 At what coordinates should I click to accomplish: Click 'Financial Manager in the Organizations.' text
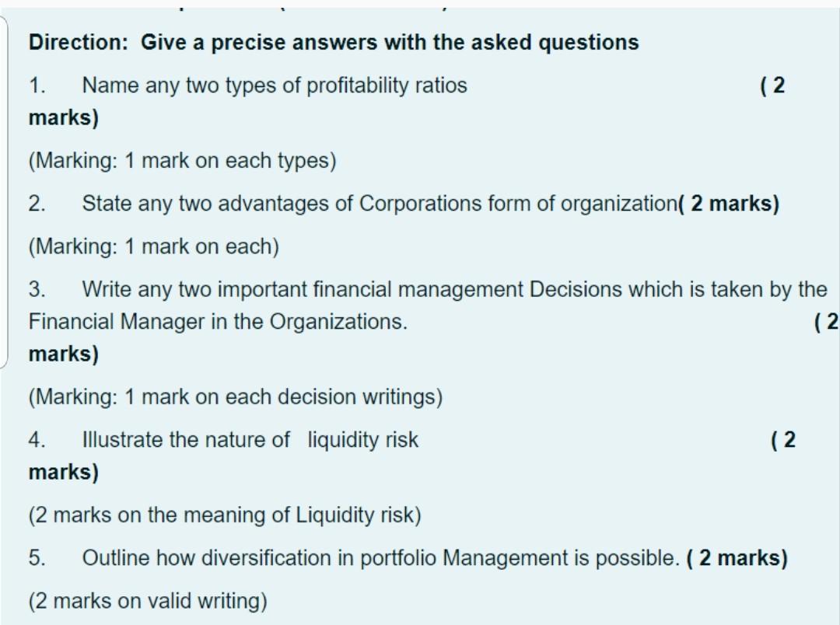(x=218, y=322)
